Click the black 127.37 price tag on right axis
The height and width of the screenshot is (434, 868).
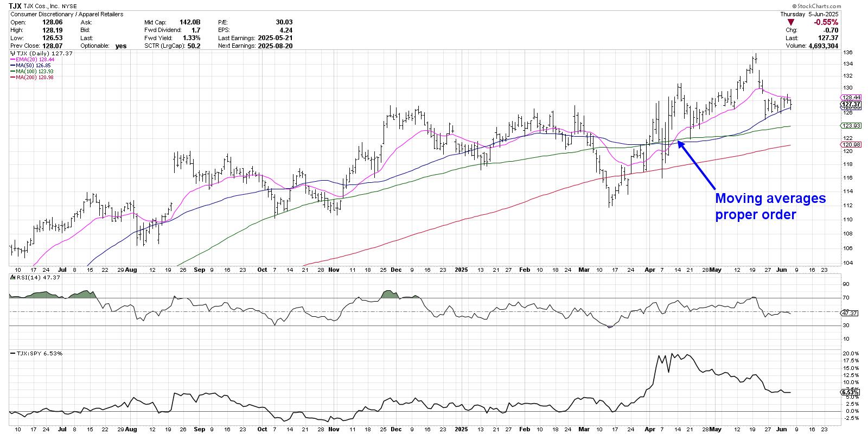[x=851, y=104]
